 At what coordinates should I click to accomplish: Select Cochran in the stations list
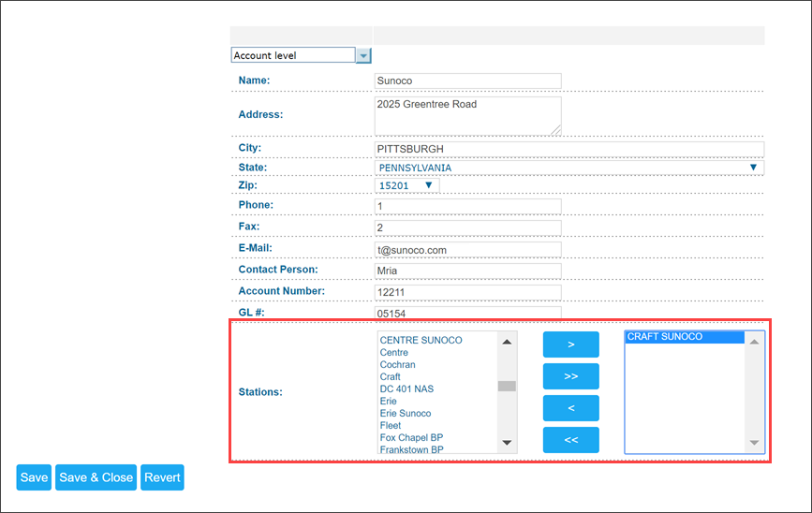click(398, 364)
